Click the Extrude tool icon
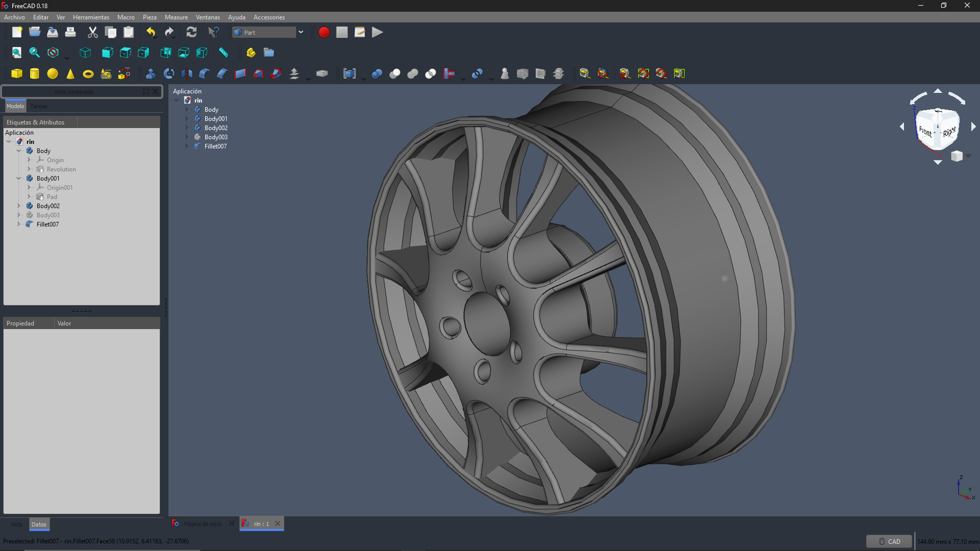 point(151,73)
